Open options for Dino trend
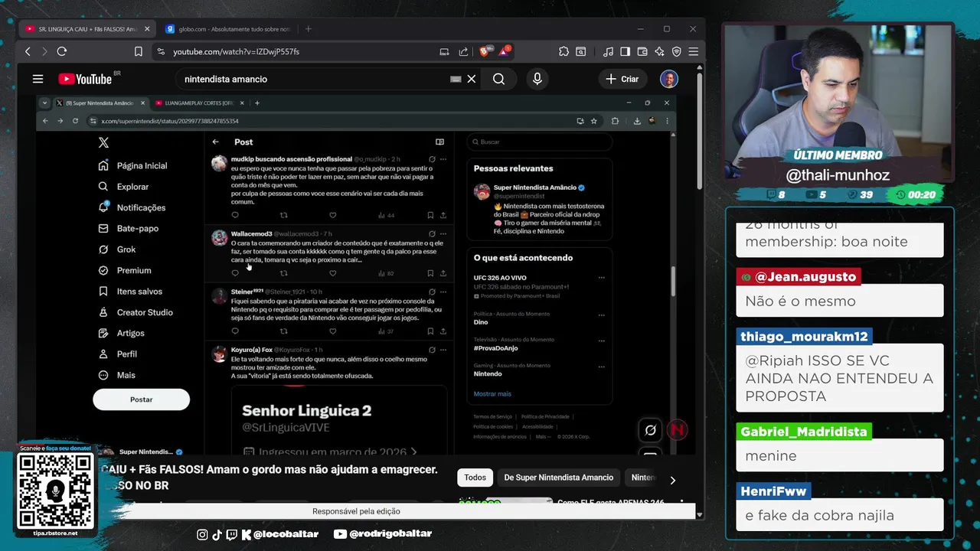The width and height of the screenshot is (980, 551). pyautogui.click(x=602, y=315)
